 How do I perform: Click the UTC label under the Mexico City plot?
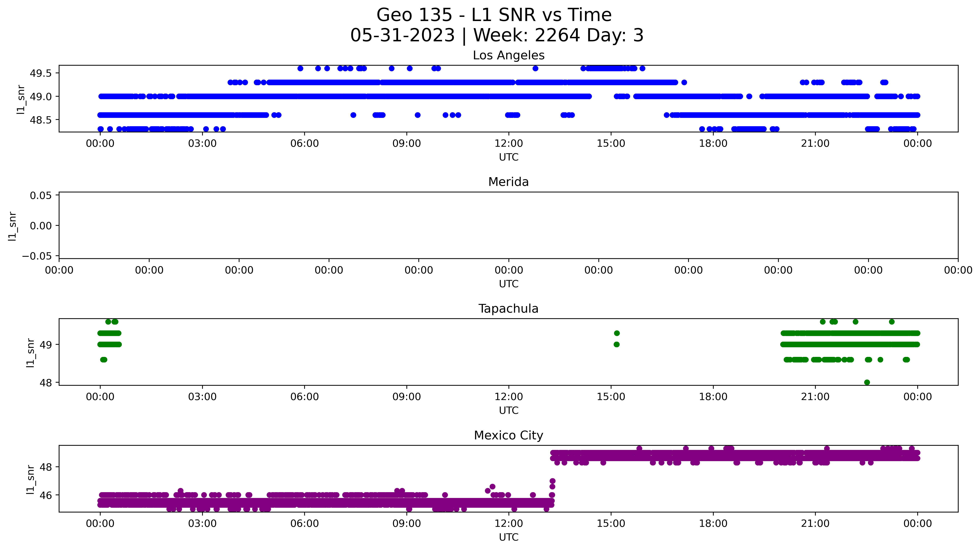pyautogui.click(x=509, y=537)
